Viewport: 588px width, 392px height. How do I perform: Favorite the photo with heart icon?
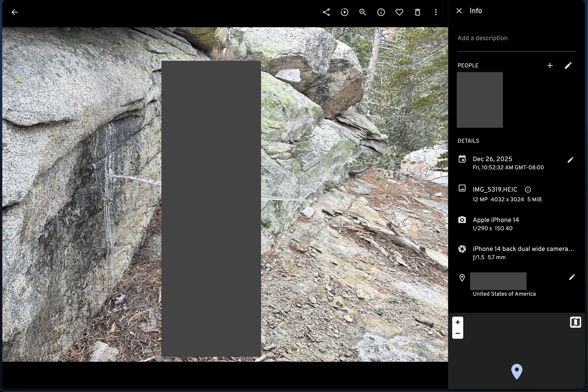[399, 12]
